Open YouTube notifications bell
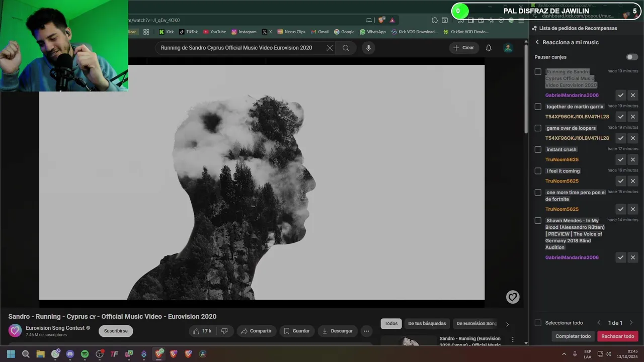 click(489, 48)
